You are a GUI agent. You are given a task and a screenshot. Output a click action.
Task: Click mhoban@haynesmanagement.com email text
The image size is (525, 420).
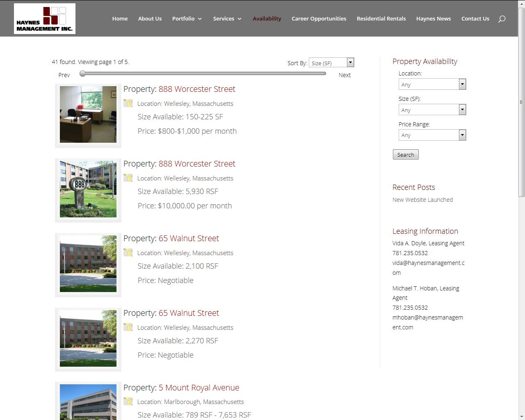pos(428,322)
